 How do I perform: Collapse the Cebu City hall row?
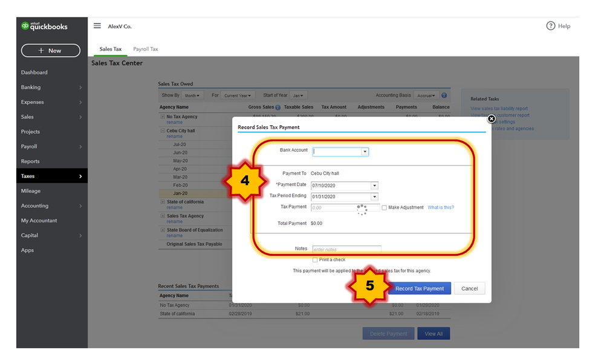(163, 131)
